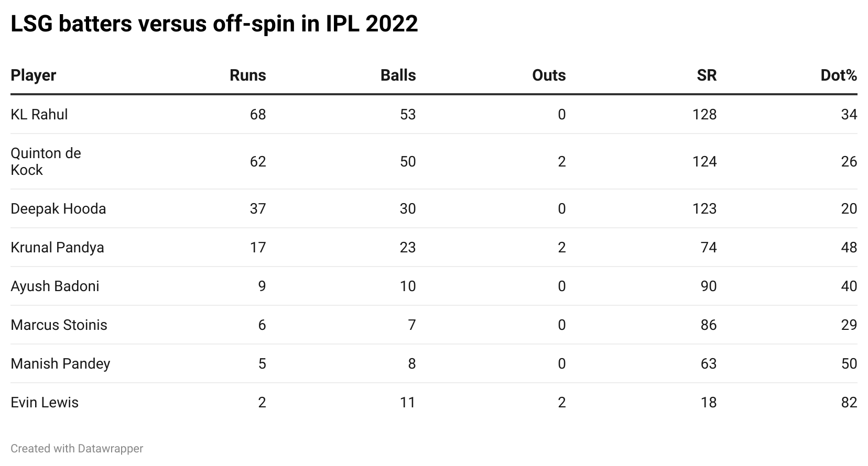Select Evin Lewis's Dot% value 82

(849, 402)
